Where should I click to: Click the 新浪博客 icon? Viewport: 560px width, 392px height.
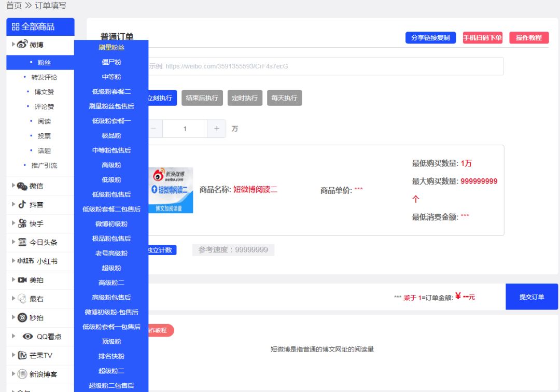(x=22, y=374)
